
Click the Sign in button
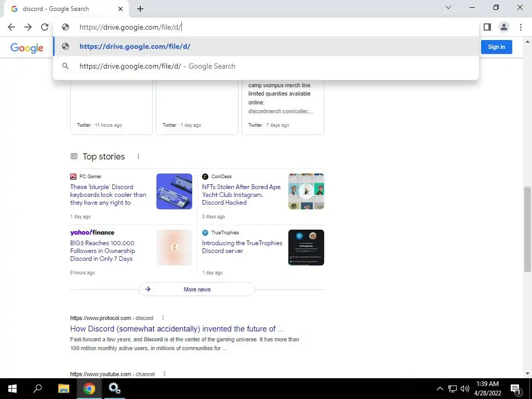tap(496, 47)
